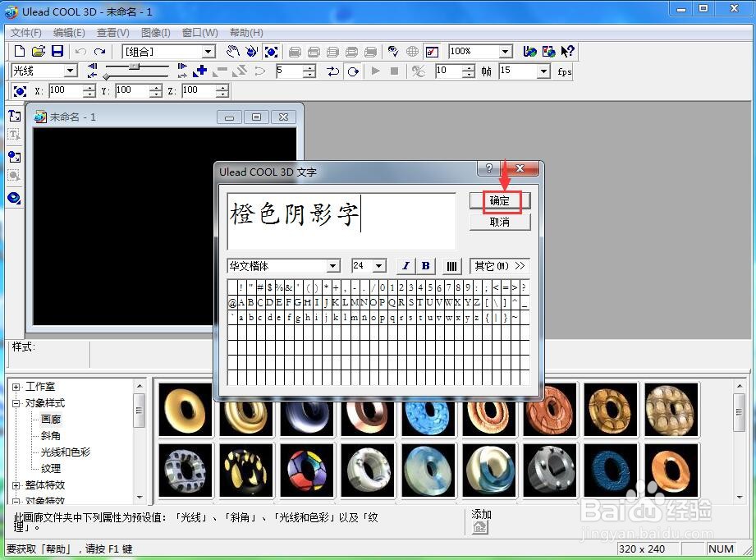
Task: Click the globe icon in the top toolbar
Action: pyautogui.click(x=412, y=51)
